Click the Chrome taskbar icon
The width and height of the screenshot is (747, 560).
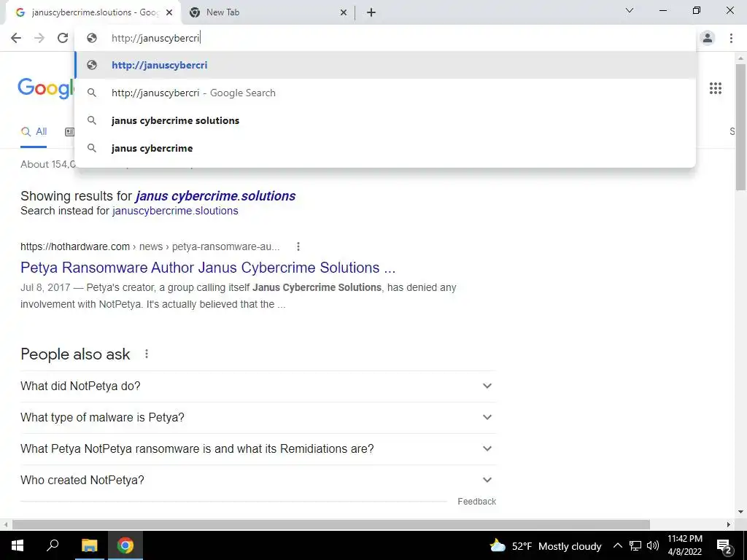pos(125,545)
